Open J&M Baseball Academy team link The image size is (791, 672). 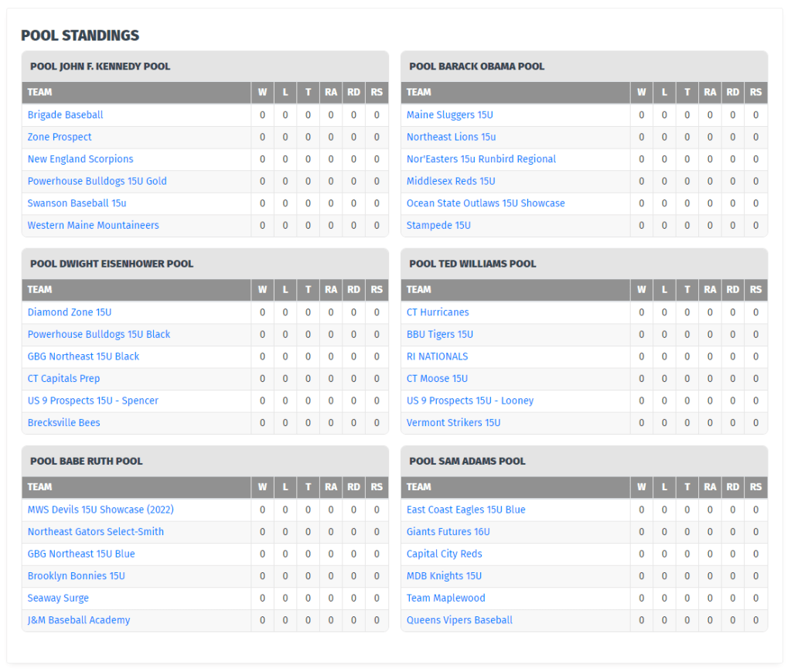coord(79,620)
